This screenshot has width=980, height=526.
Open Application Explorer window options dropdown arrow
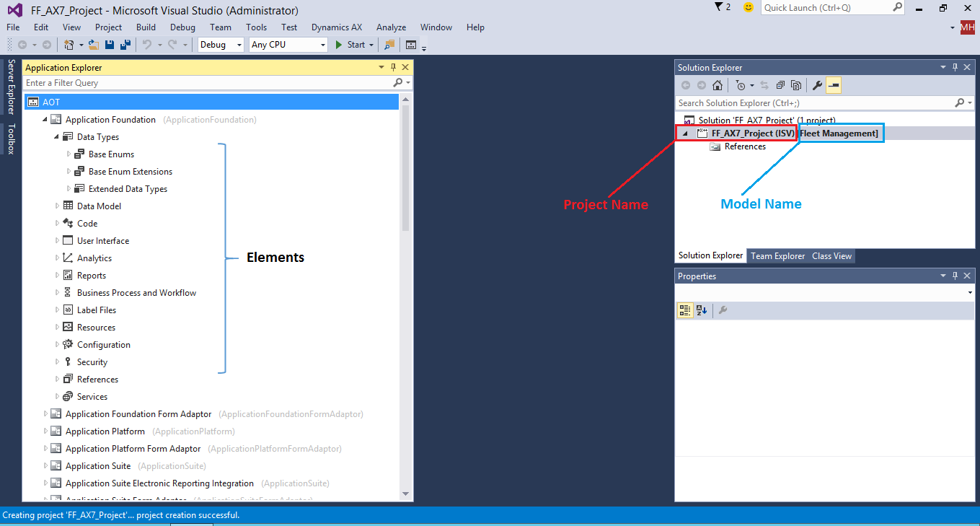point(381,67)
